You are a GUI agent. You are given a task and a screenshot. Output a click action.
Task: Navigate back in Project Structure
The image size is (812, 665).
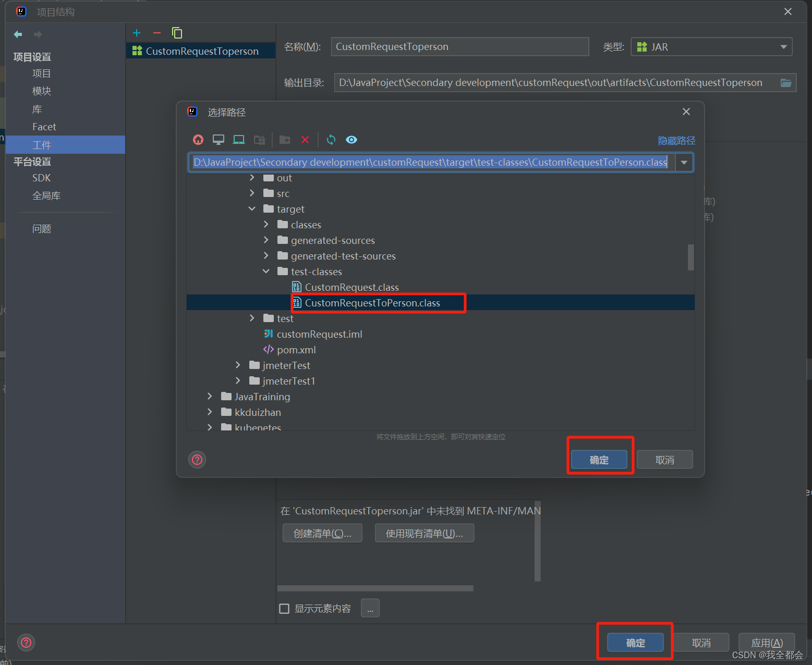[18, 34]
